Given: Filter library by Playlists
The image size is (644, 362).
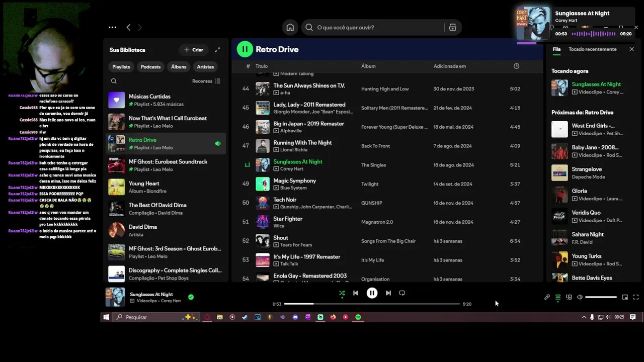Looking at the screenshot, I should point(121,67).
